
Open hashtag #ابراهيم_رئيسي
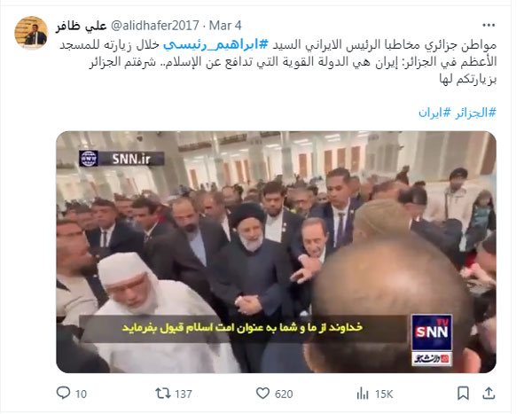point(215,45)
